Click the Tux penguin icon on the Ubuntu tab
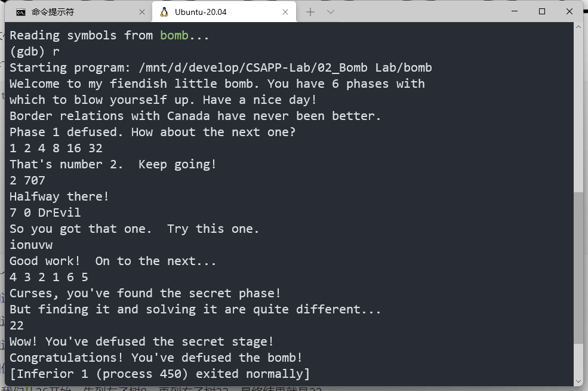 [x=164, y=11]
